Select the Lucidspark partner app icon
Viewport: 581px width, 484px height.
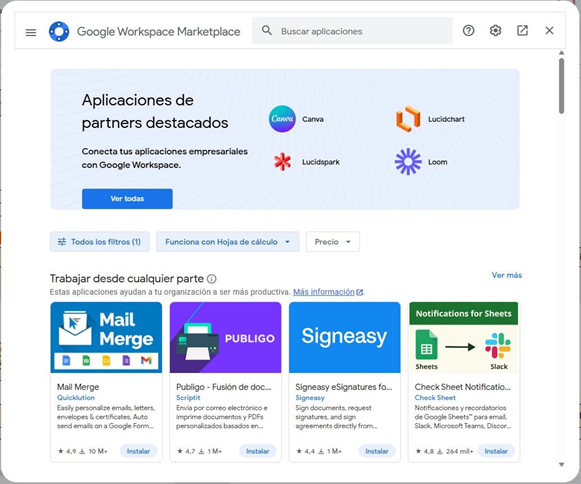[282, 162]
